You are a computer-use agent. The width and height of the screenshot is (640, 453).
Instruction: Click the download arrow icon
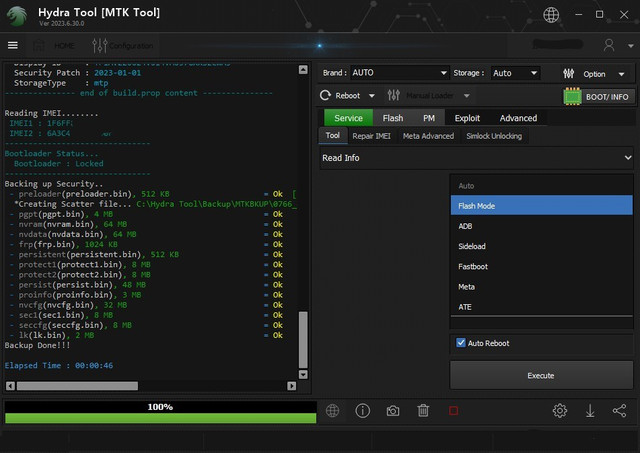coord(590,411)
